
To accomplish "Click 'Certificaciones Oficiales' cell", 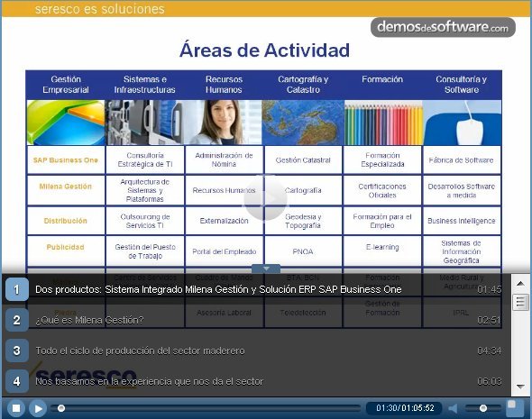I will click(382, 190).
